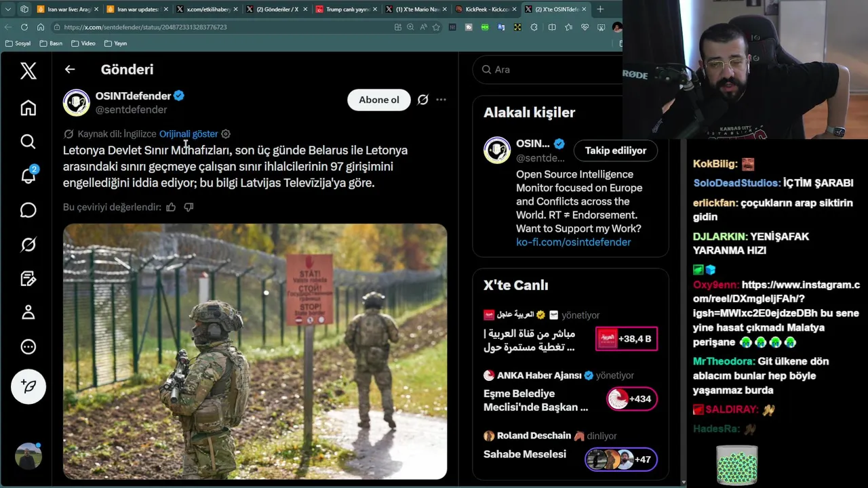Screen dimensions: 868x488
Task: Open the Video bookmarks folder
Action: pos(83,43)
